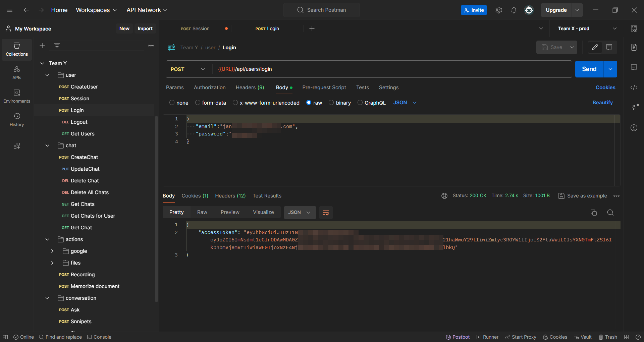The image size is (644, 342).
Task: Collapse the chat folder in collections
Action: [x=47, y=146]
